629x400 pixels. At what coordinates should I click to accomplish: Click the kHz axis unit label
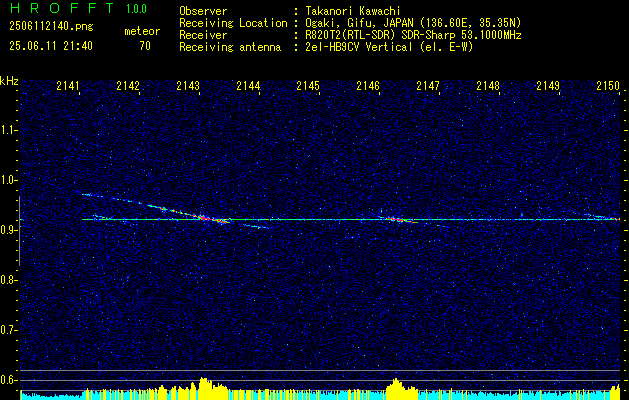[x=9, y=81]
